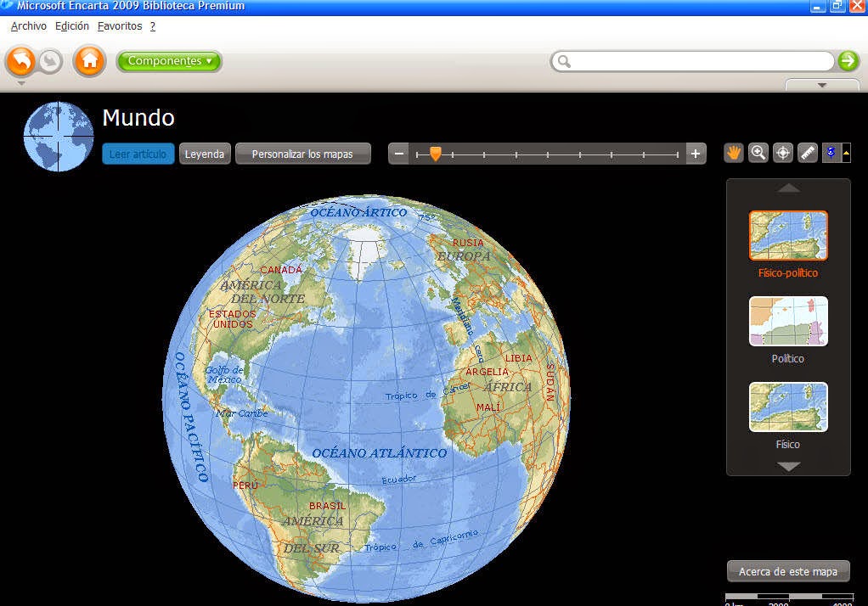Click the OCÉANO ÁRTICO label
This screenshot has width=868, height=606.
358,212
